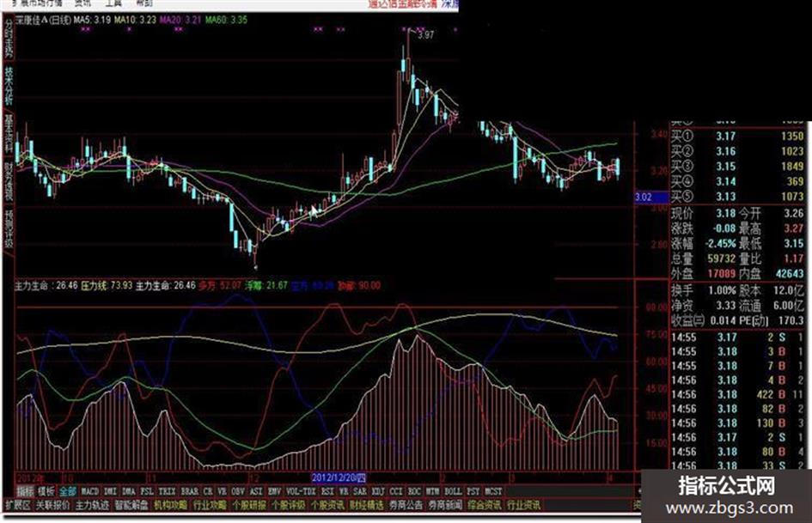Viewport: 812px width, 523px height.
Task: Click the 买③ row priced 3.15
Action: [x=737, y=167]
